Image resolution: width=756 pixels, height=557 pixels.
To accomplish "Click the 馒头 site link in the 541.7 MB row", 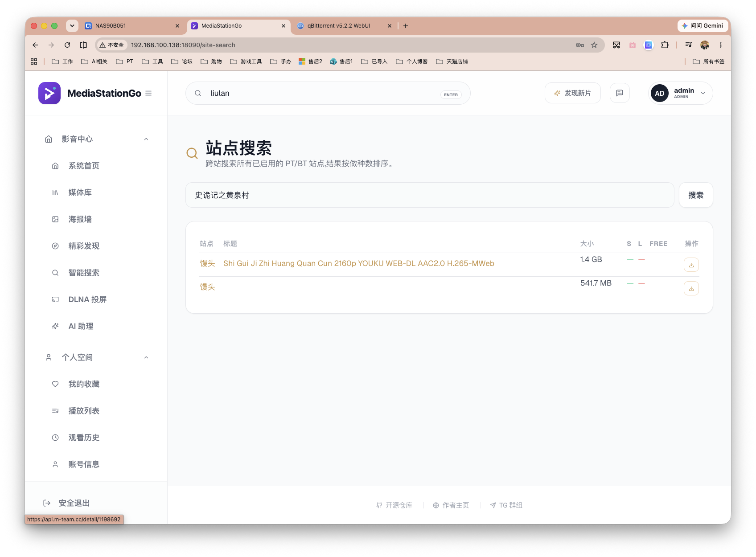I will click(207, 287).
